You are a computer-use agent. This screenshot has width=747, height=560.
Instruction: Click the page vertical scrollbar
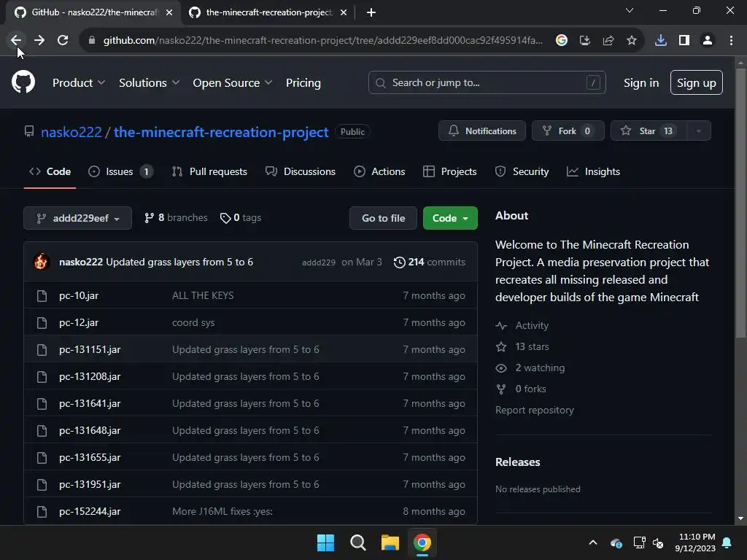coord(740,205)
